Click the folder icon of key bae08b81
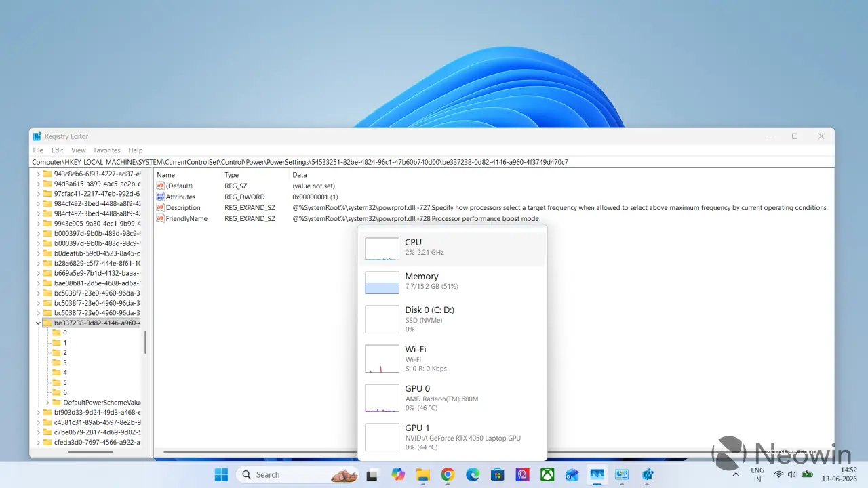 (x=47, y=283)
